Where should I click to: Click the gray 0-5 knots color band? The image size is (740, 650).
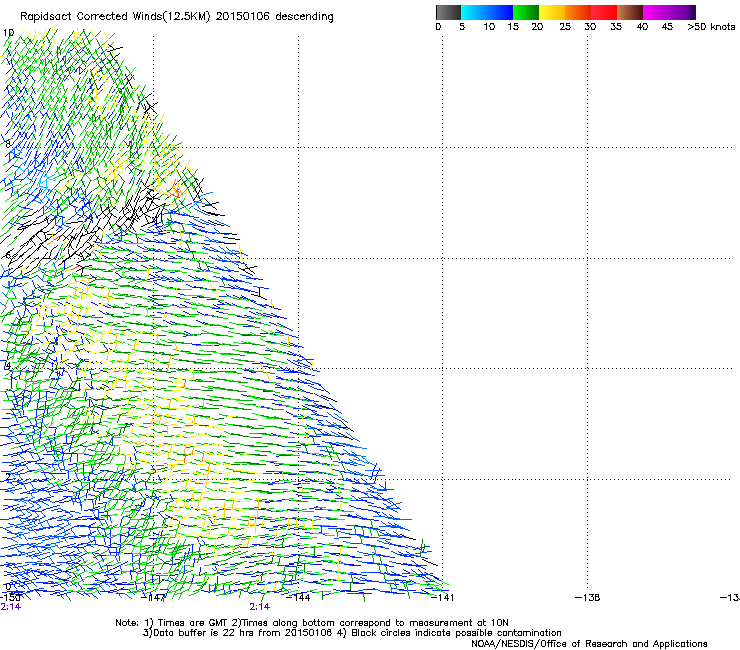click(448, 12)
